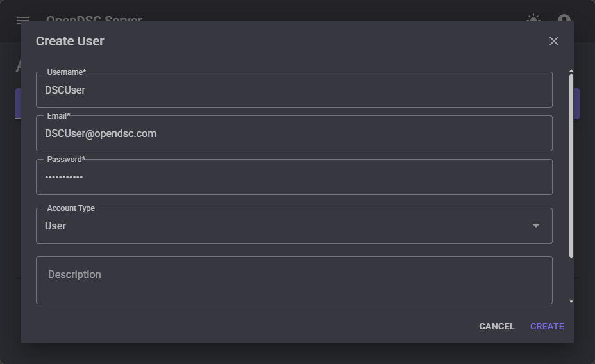Click the Username input field
This screenshot has width=595, height=364.
coord(294,90)
